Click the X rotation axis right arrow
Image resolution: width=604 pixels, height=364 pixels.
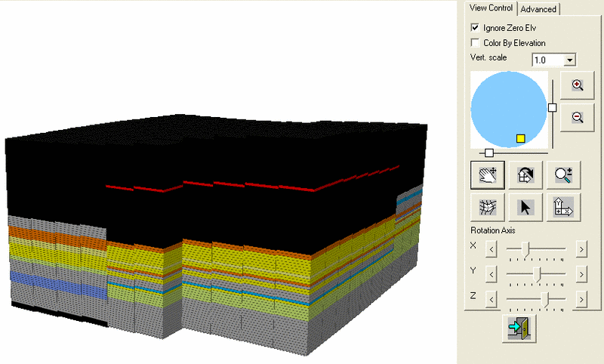581,249
